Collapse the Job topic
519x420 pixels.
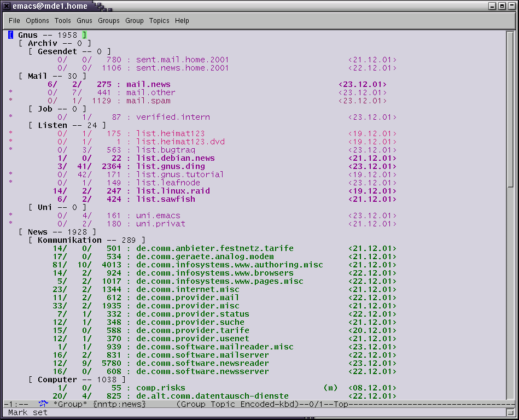pyautogui.click(x=57, y=109)
